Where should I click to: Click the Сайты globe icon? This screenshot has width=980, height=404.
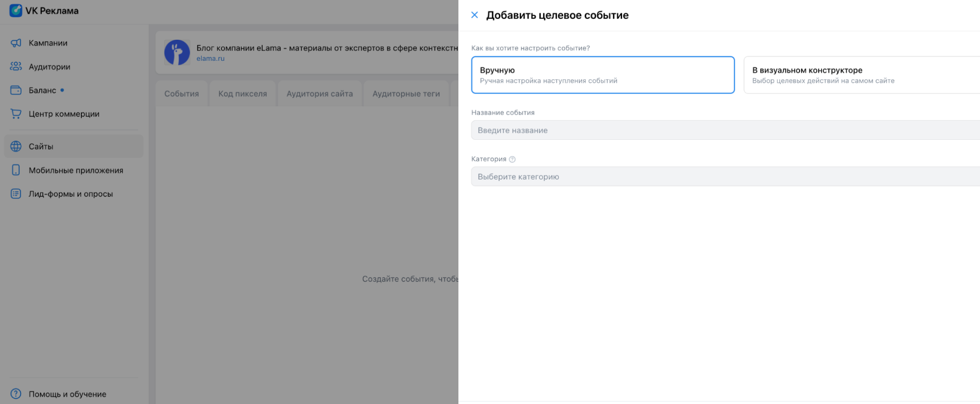[16, 147]
